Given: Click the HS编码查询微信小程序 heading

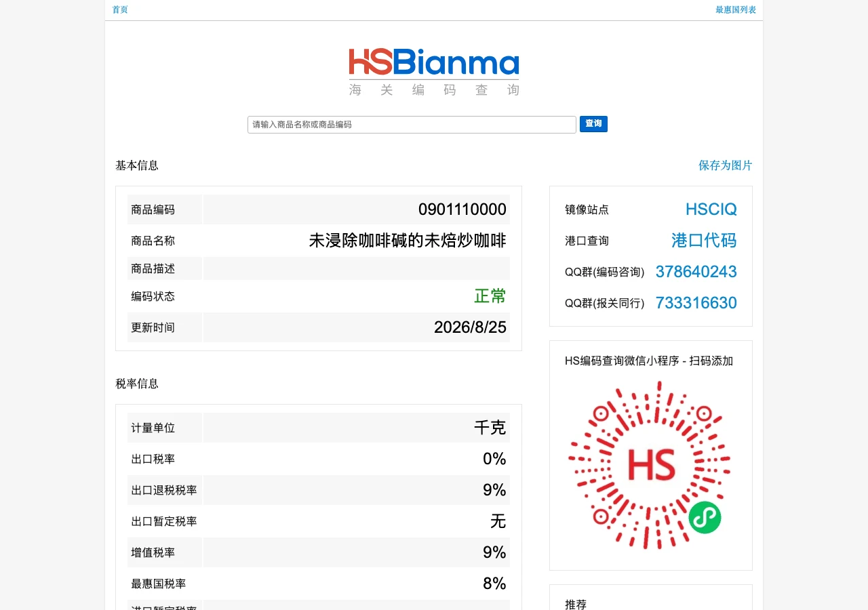Looking at the screenshot, I should pyautogui.click(x=649, y=361).
